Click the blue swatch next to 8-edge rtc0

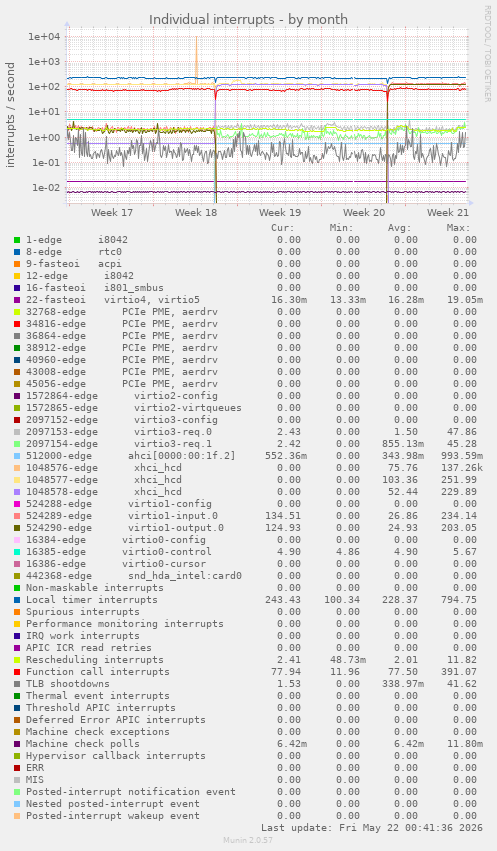click(17, 252)
